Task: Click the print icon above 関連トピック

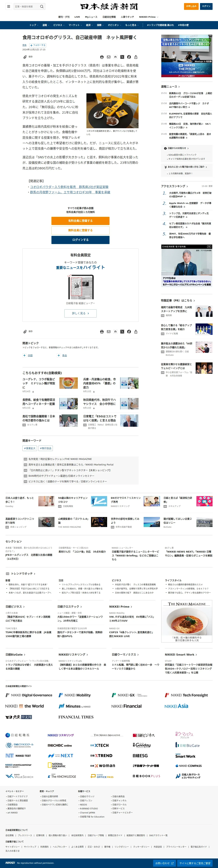Action: point(102,332)
